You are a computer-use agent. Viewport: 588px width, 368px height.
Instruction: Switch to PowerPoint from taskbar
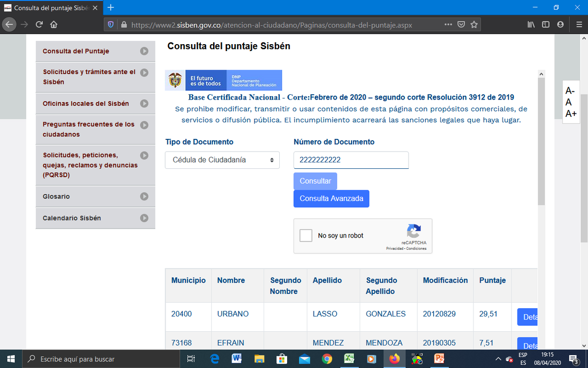[x=439, y=359]
